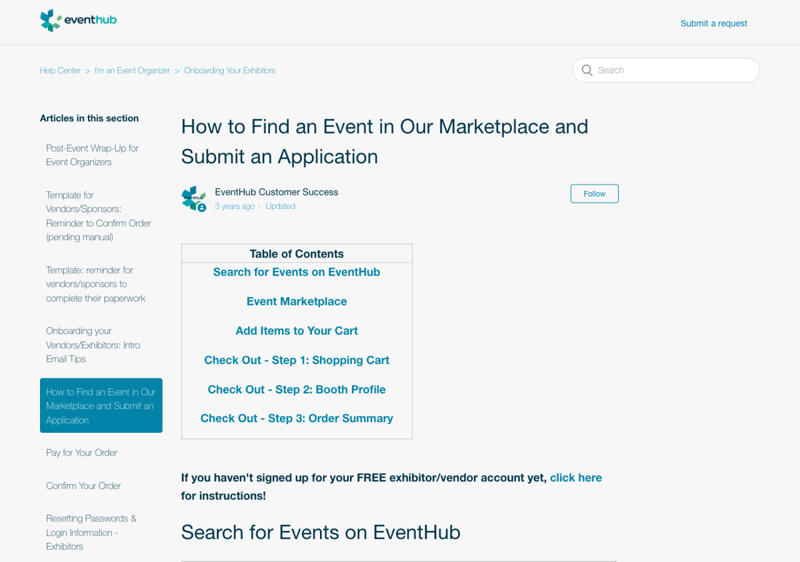
Task: Click the EventHub logo
Action: pyautogui.click(x=79, y=20)
